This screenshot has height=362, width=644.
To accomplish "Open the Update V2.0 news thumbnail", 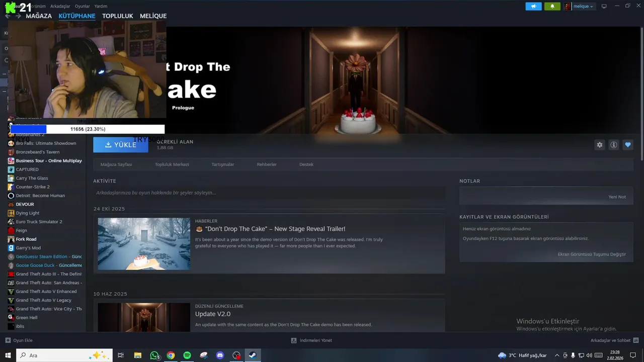I will point(144,317).
